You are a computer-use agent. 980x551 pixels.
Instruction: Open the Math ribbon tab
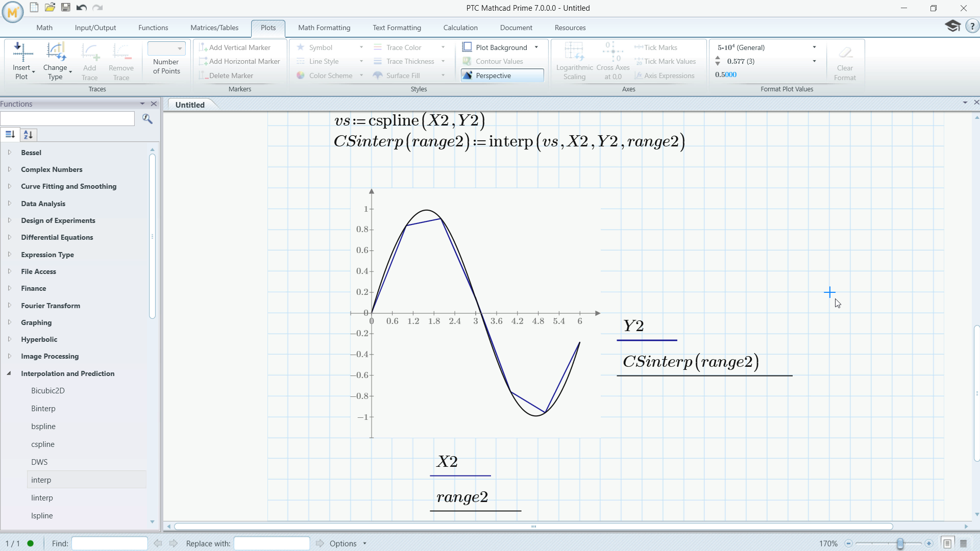click(x=44, y=28)
